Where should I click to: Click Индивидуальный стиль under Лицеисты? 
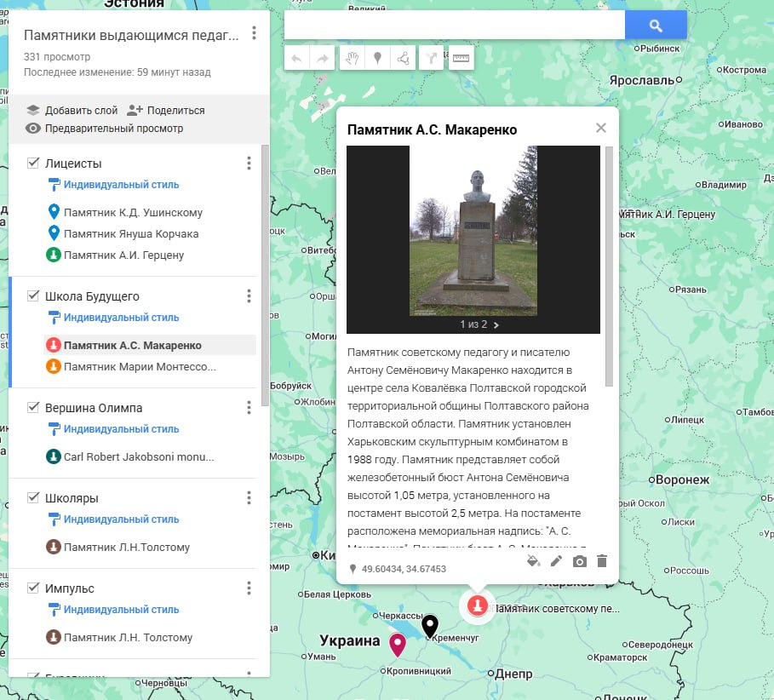tap(121, 184)
